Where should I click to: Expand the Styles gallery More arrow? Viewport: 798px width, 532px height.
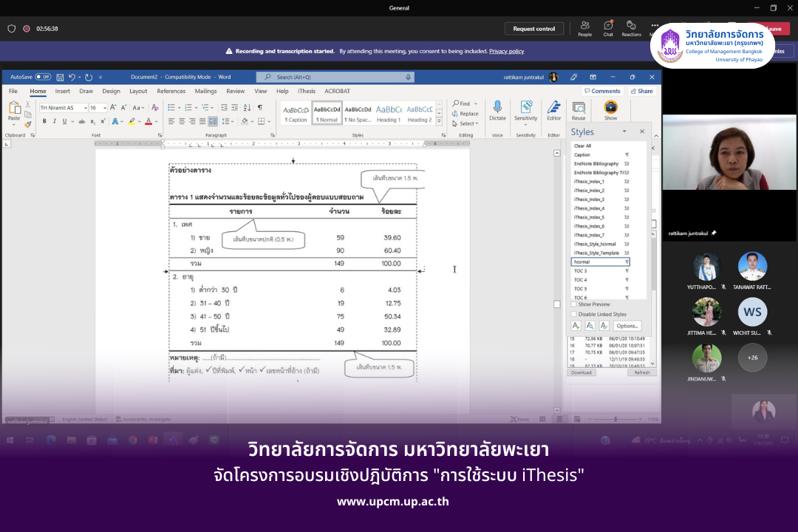coord(439,121)
